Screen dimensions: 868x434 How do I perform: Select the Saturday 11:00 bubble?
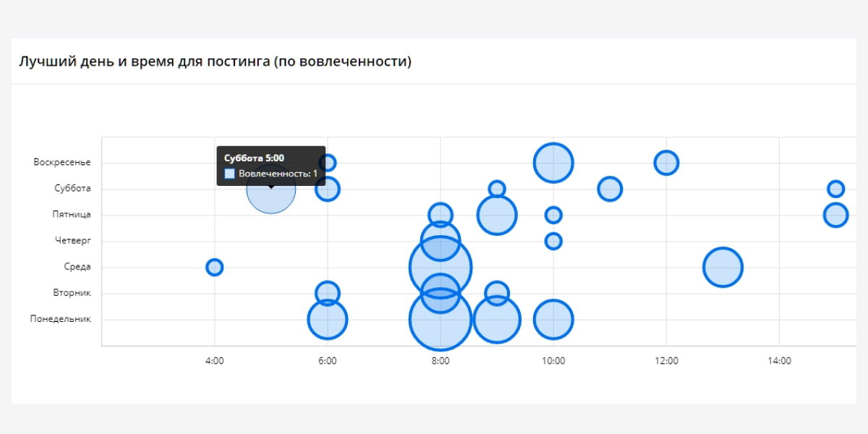pos(610,189)
